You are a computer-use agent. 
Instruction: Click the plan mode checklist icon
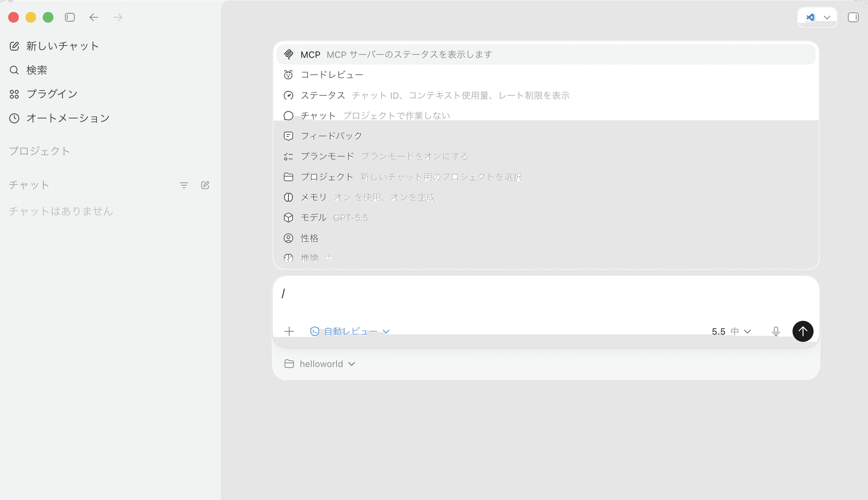coord(288,156)
